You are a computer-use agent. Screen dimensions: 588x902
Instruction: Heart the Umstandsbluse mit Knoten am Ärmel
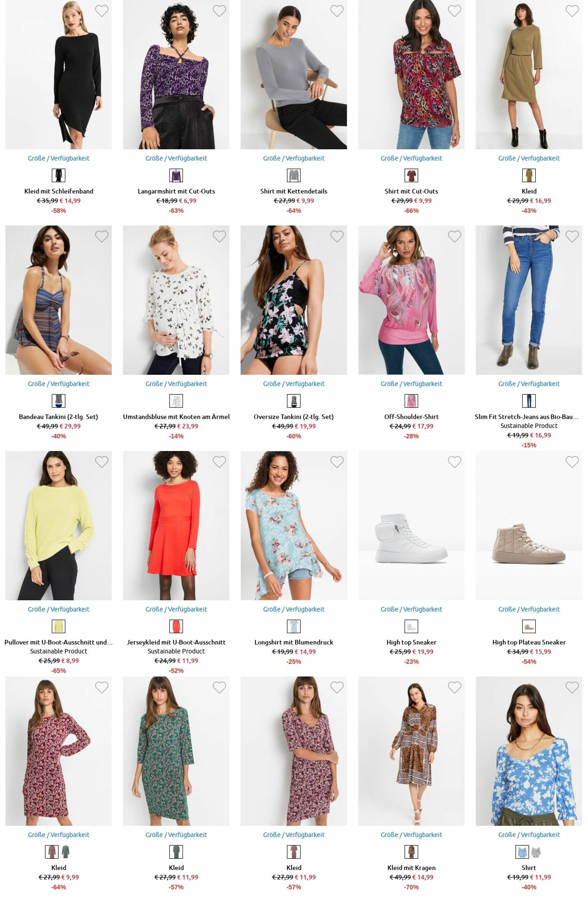click(219, 236)
